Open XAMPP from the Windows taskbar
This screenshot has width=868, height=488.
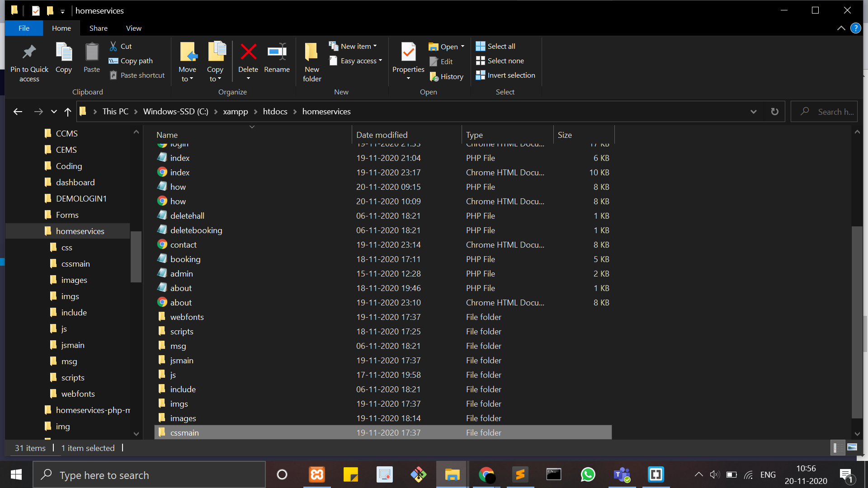tap(317, 475)
